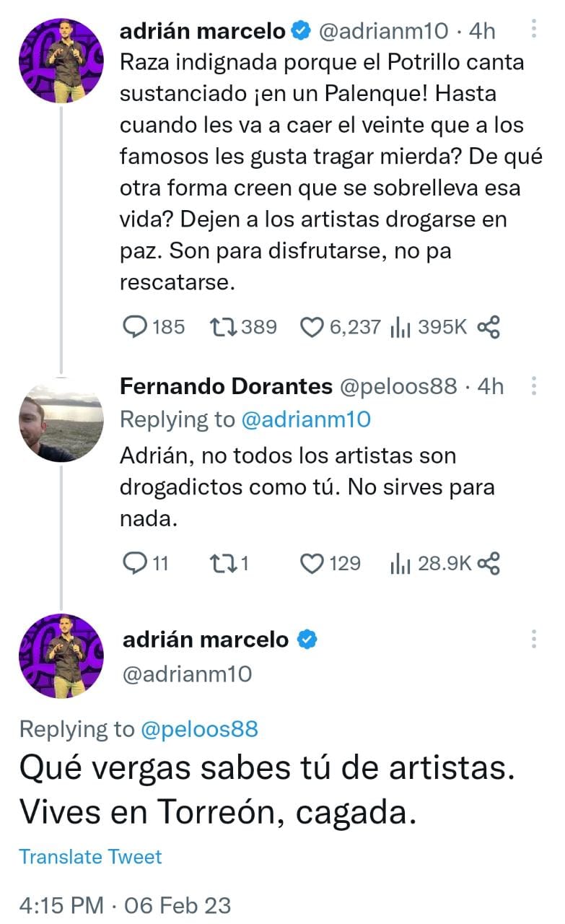565x924 pixels.
Task: View 28.9K views analytics on reply
Action: pos(399,563)
